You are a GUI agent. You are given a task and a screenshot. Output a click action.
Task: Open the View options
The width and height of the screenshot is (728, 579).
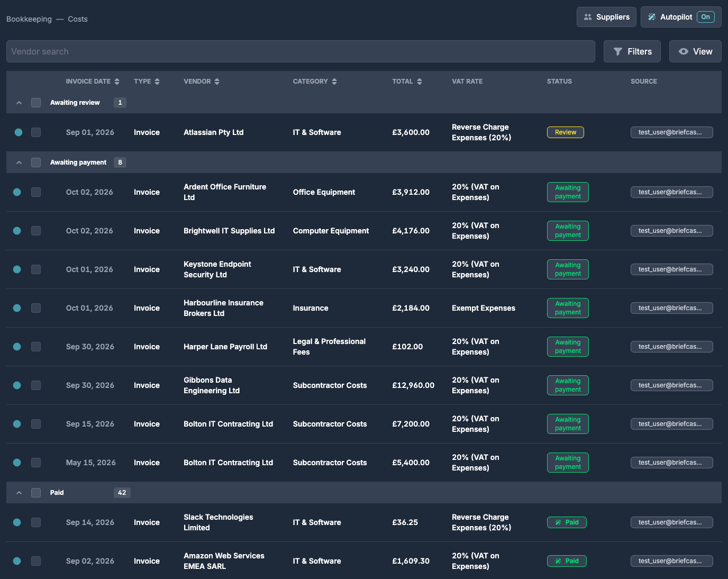(695, 51)
